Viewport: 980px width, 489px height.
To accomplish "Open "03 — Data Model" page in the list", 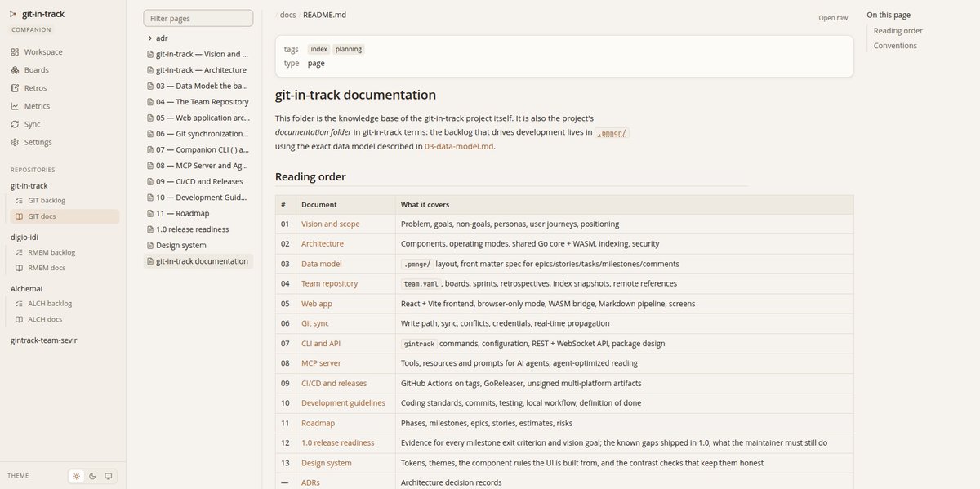I will (198, 86).
